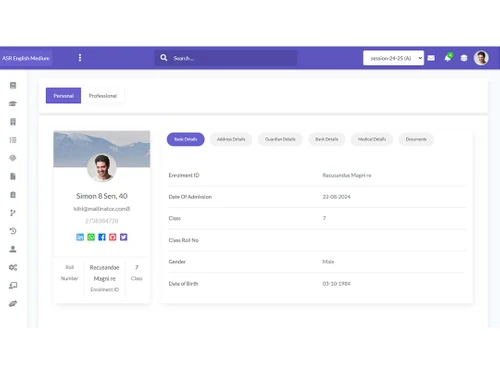Screen dimensions: 500x375
Task: Click the red social icon on profile card
Action: 113,237
